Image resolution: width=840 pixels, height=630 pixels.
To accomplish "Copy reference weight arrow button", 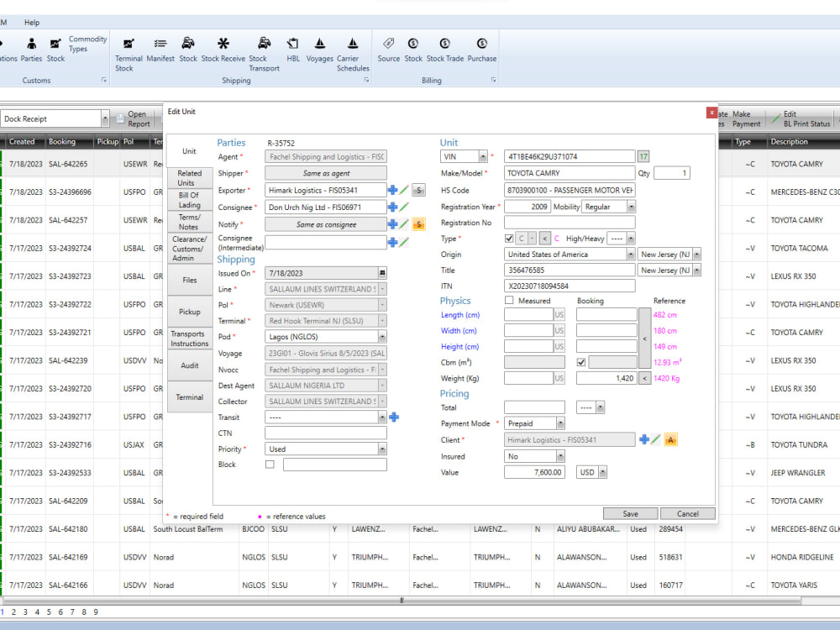I will 644,378.
